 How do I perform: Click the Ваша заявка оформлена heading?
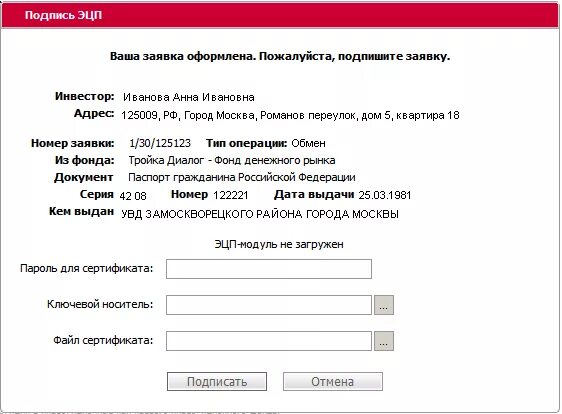280,57
